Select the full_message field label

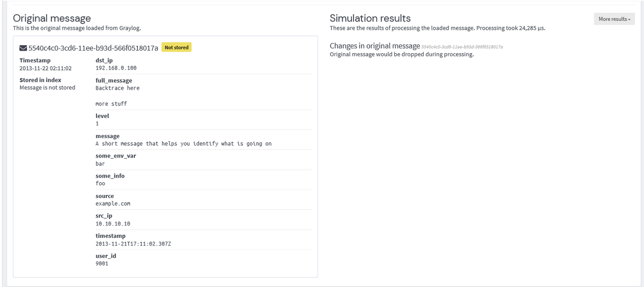(113, 80)
